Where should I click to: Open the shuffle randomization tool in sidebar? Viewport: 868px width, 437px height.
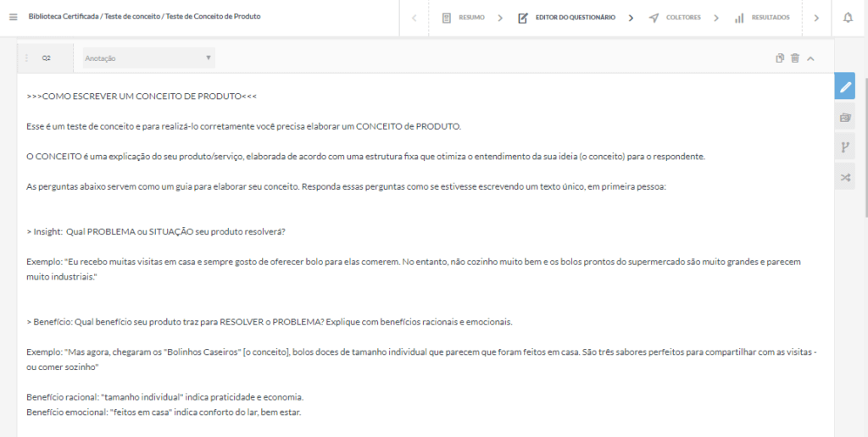point(845,178)
